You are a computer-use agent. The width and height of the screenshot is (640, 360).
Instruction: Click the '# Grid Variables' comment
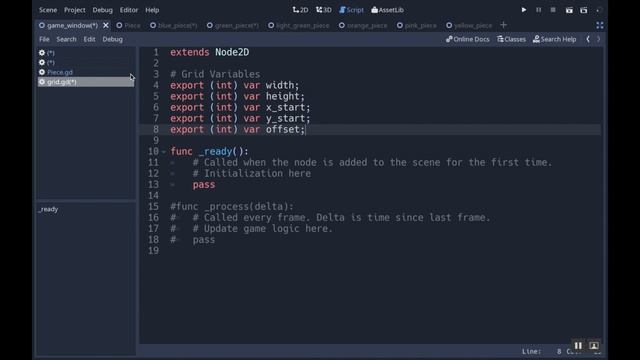point(215,74)
